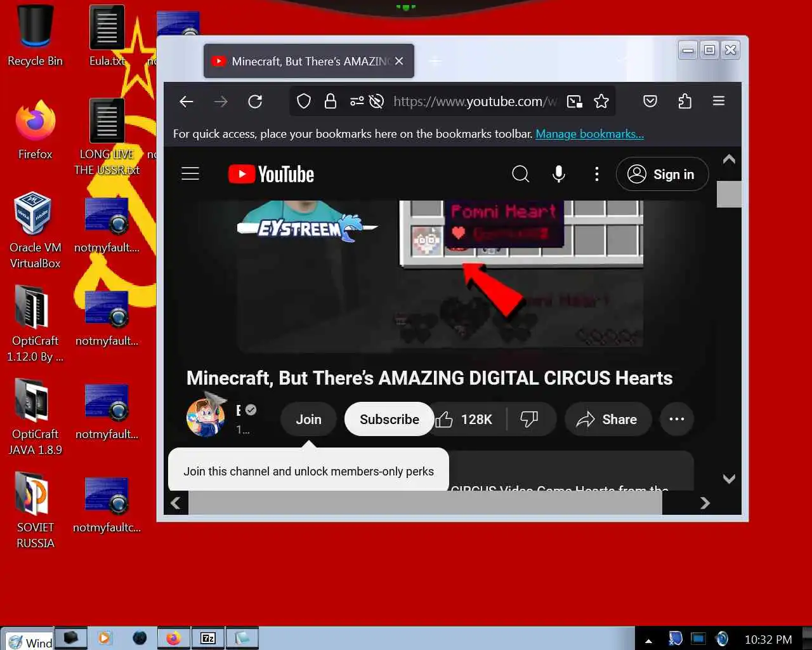Click the page scroll down arrow
Screen dimensions: 812x650
click(729, 479)
